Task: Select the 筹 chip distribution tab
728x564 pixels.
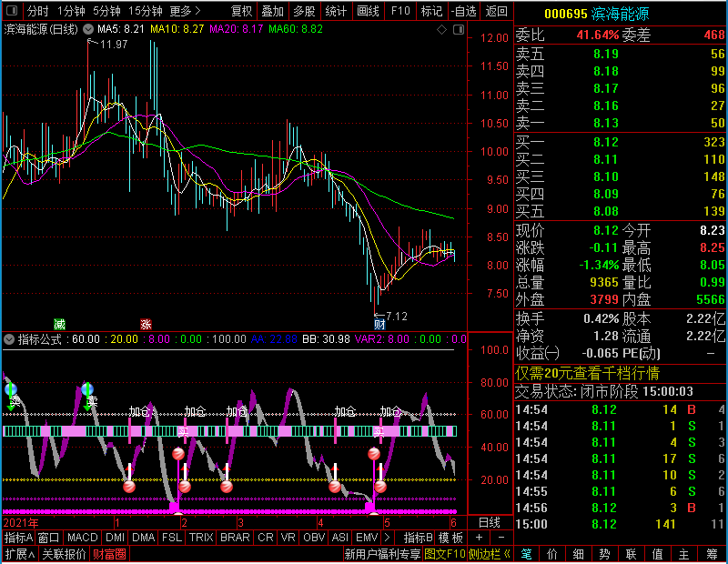Action: pyautogui.click(x=712, y=554)
